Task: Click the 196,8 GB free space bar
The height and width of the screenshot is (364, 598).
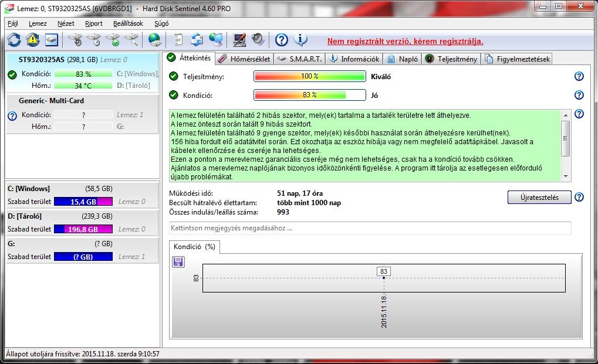Action: coord(83,229)
